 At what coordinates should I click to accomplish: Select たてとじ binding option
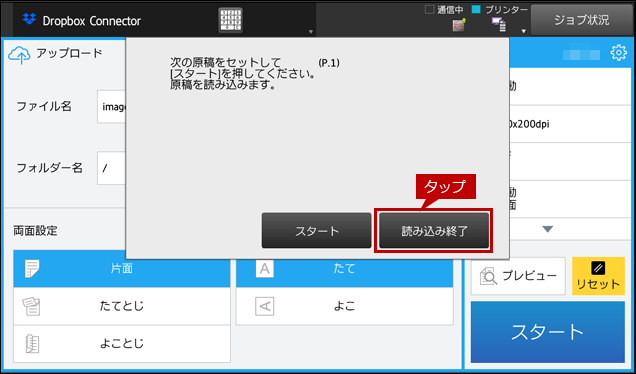click(122, 306)
